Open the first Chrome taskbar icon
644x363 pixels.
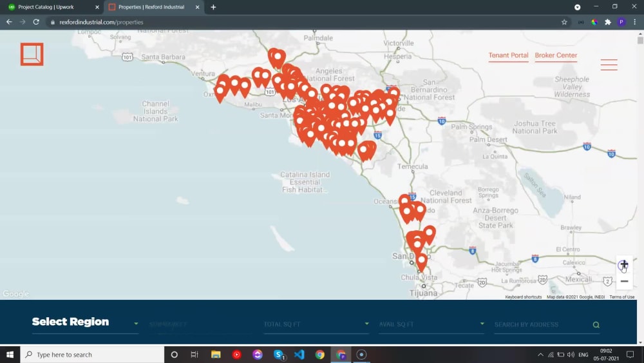[x=320, y=355]
